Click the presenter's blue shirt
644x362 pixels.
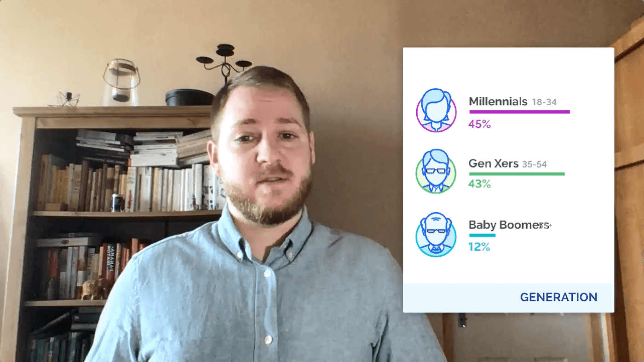pyautogui.click(x=262, y=294)
